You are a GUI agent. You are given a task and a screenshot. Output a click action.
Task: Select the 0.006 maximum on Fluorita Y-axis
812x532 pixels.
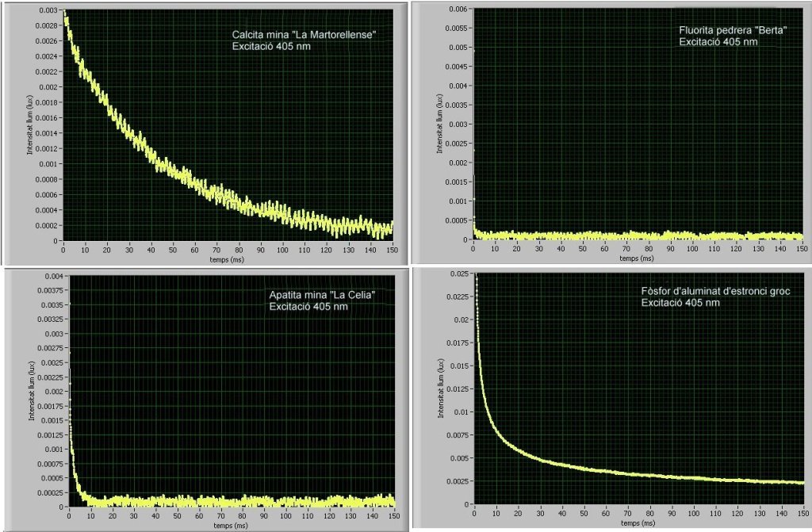[x=459, y=10]
